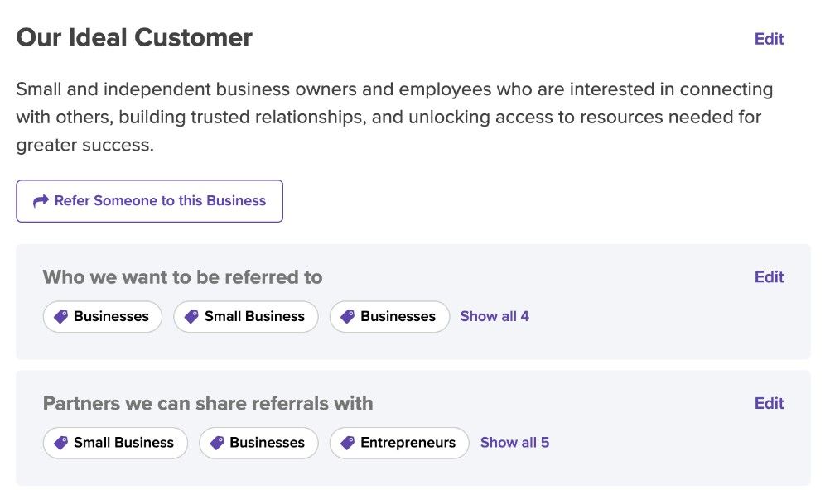Click the tag icon on the Businesses chip

[59, 316]
